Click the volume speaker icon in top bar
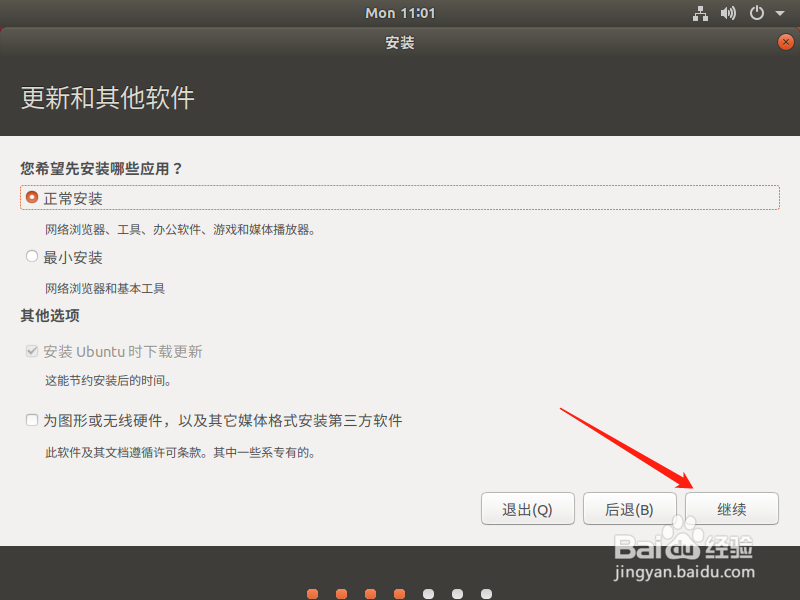800x600 pixels. click(x=728, y=13)
